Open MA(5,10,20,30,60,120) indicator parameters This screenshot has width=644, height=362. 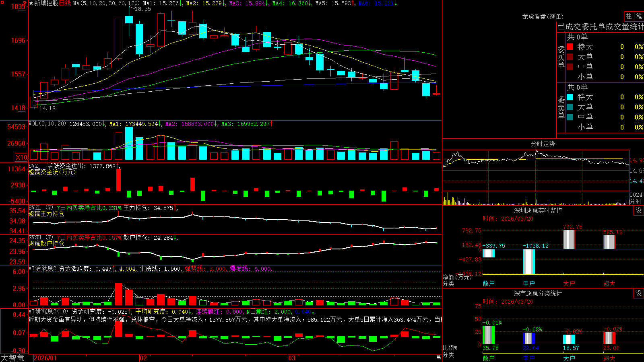(106, 3)
